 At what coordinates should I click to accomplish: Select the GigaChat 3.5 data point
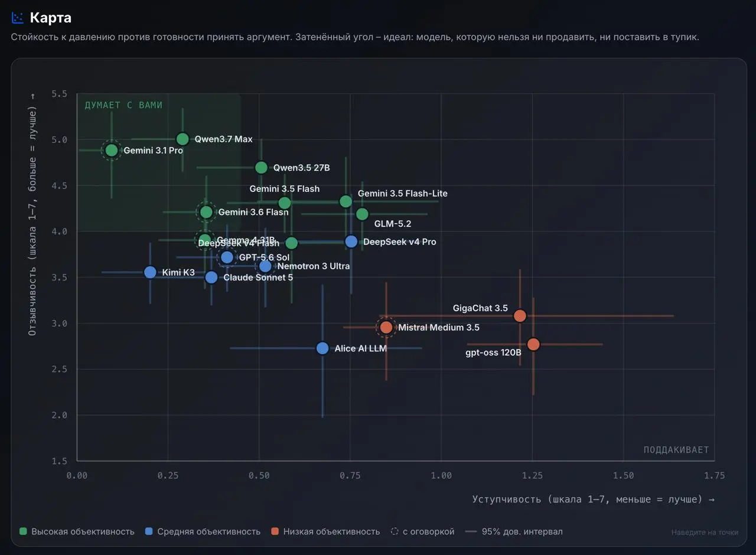coord(520,316)
